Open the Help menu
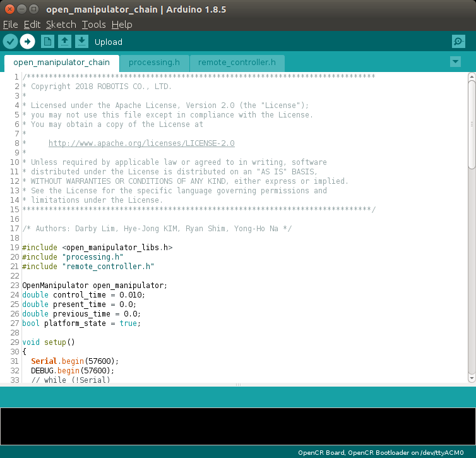This screenshot has width=476, height=458. click(x=122, y=25)
